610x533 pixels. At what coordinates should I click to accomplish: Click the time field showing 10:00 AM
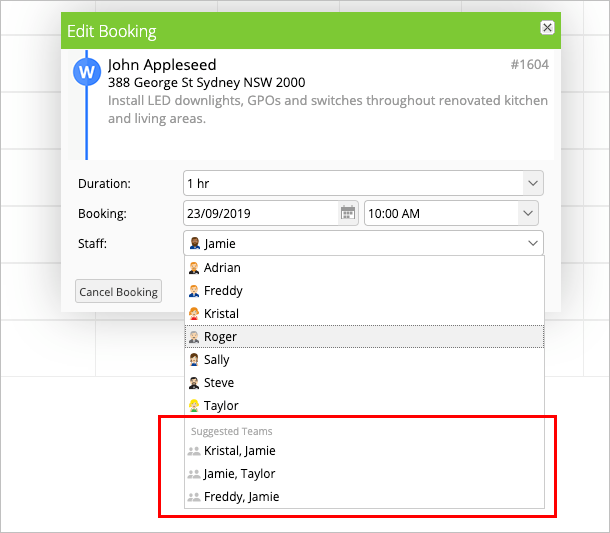tap(451, 213)
